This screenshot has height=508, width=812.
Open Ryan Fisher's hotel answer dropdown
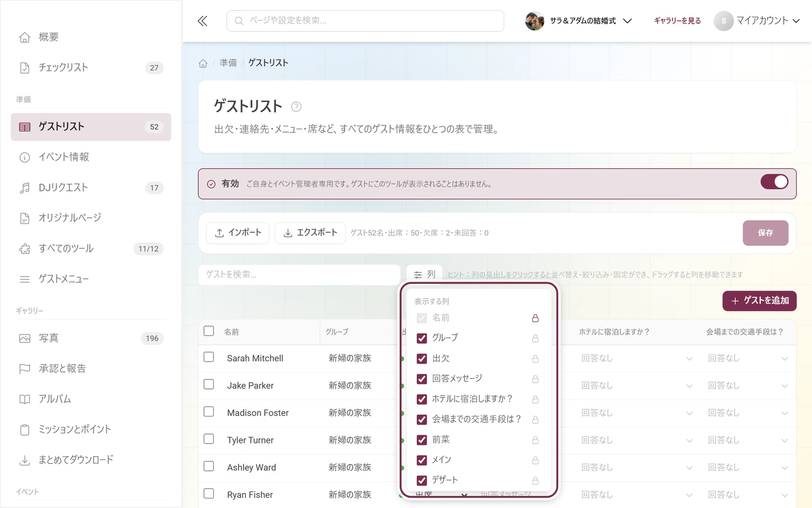point(637,495)
